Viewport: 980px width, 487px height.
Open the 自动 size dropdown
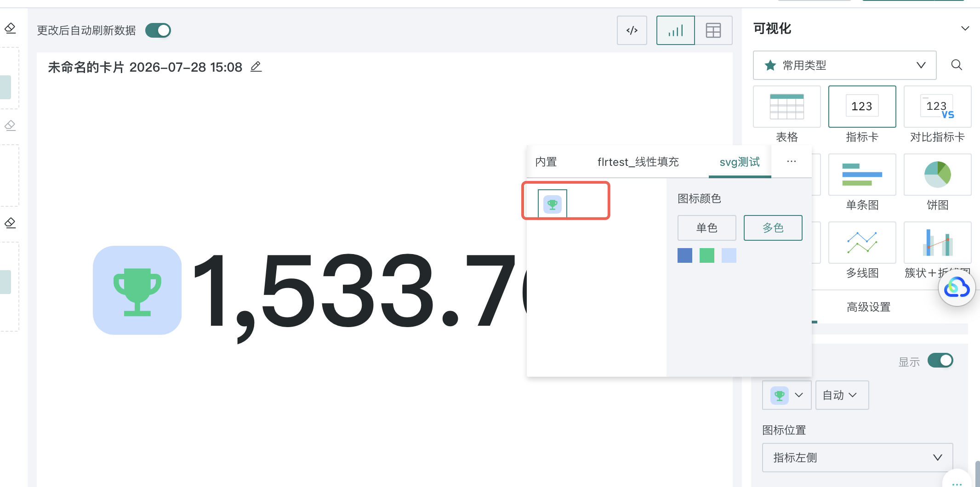(x=842, y=395)
